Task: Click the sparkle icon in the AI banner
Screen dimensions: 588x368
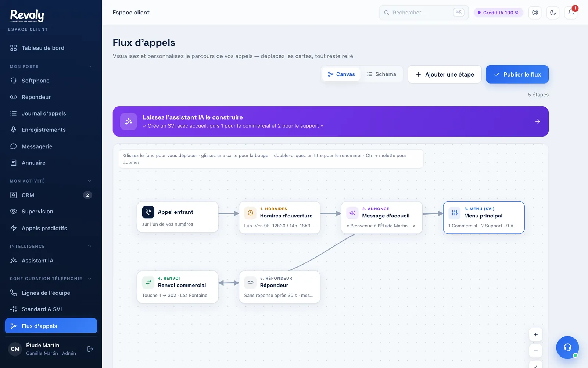Action: [x=129, y=121]
